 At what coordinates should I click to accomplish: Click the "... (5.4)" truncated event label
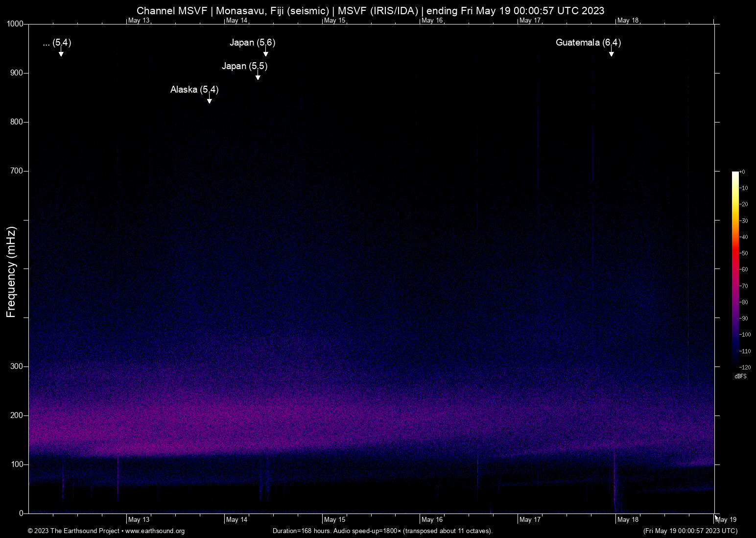(x=57, y=43)
